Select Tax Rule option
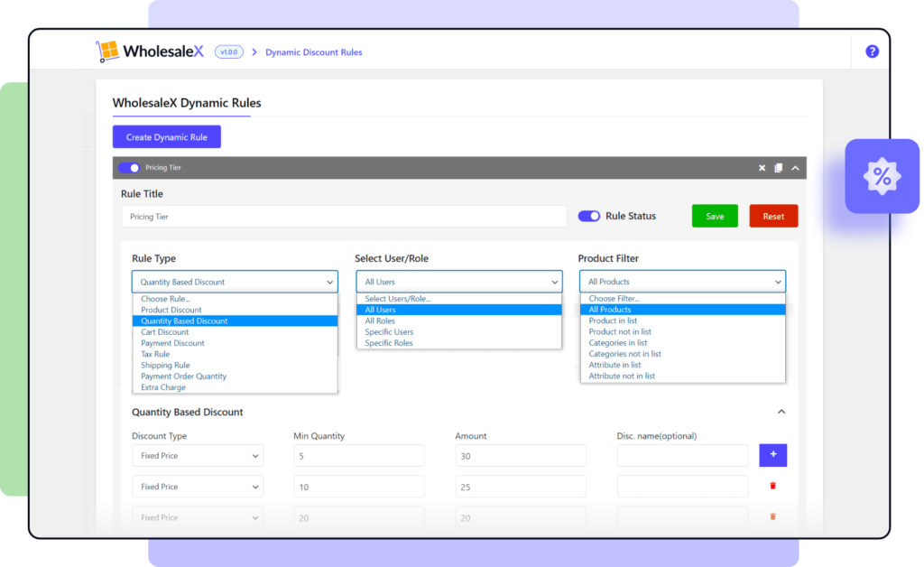The width and height of the screenshot is (924, 567). pyautogui.click(x=235, y=354)
